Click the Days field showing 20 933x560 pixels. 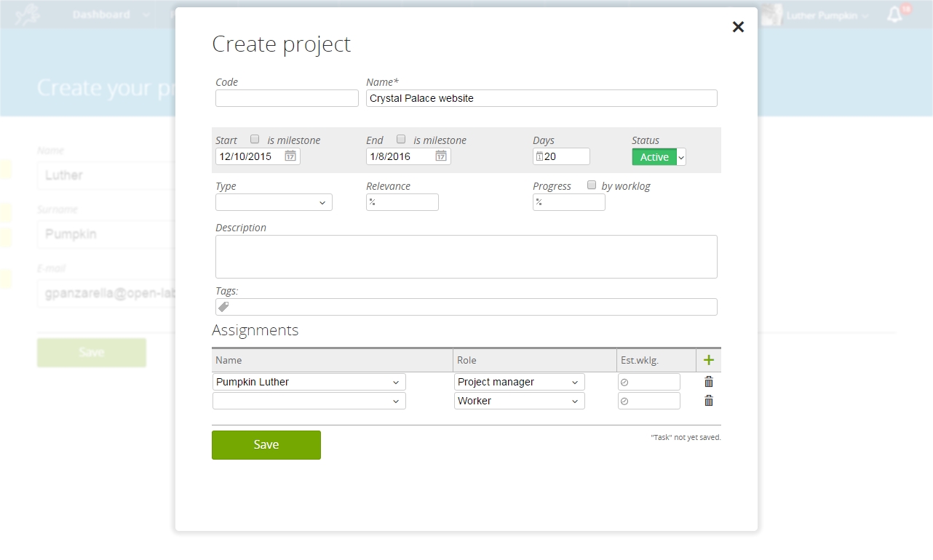click(x=561, y=156)
